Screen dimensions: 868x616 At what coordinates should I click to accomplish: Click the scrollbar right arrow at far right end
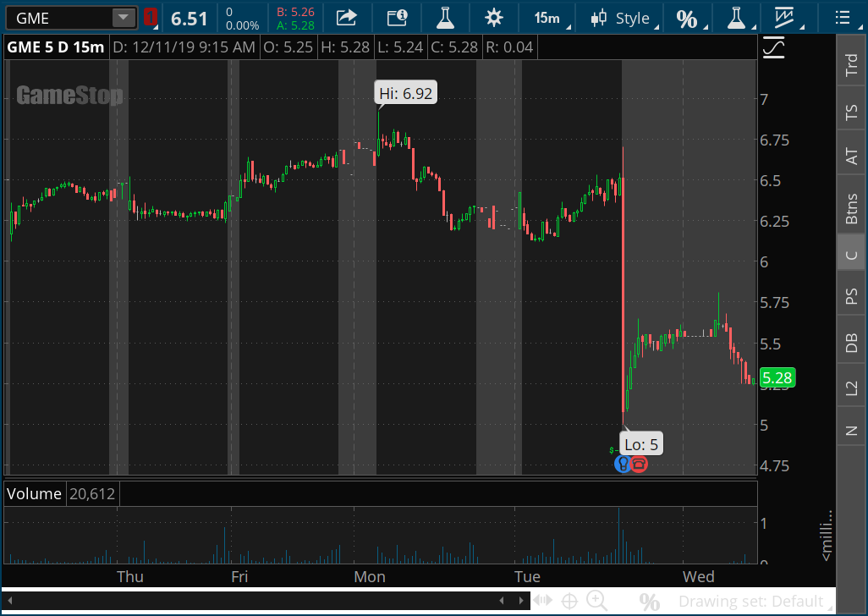pyautogui.click(x=521, y=601)
